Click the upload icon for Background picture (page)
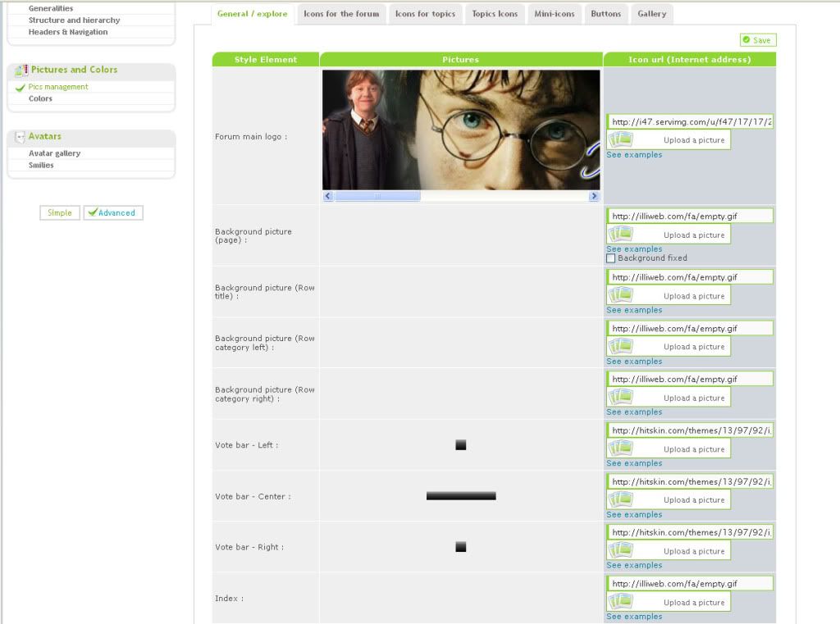Screen dimensions: 840x624 [621, 235]
